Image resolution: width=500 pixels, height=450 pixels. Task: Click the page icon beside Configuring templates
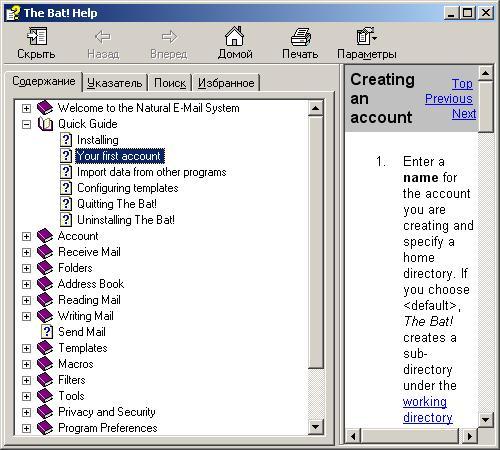66,188
